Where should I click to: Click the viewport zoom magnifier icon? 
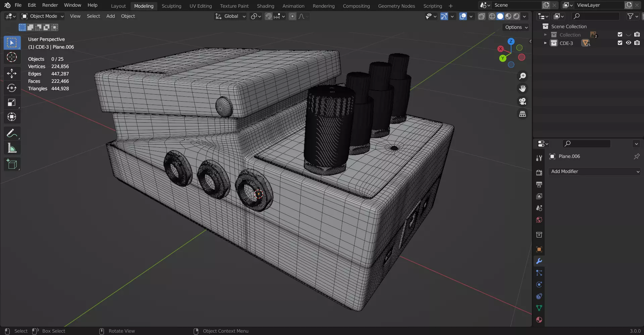click(523, 76)
